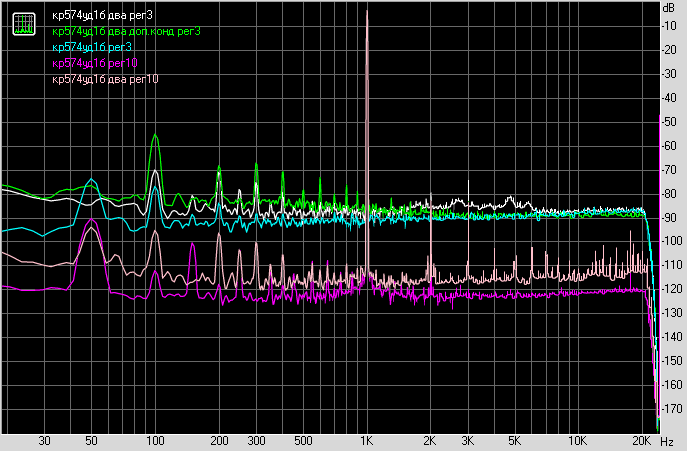Click the 100 label on the frequency axis
The width and height of the screenshot is (687, 451).
point(155,441)
